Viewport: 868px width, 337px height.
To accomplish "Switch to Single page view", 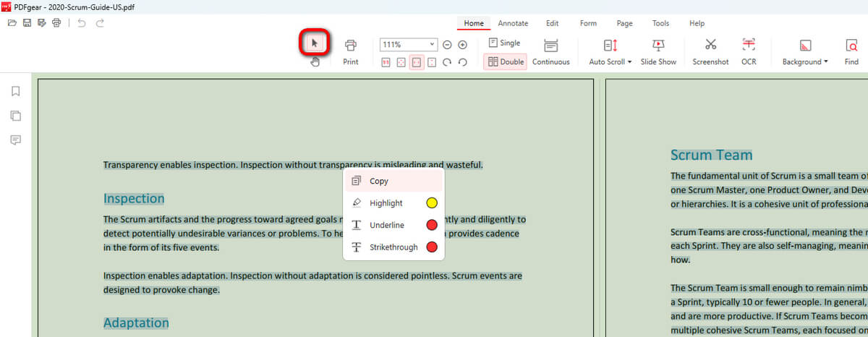I will point(504,43).
